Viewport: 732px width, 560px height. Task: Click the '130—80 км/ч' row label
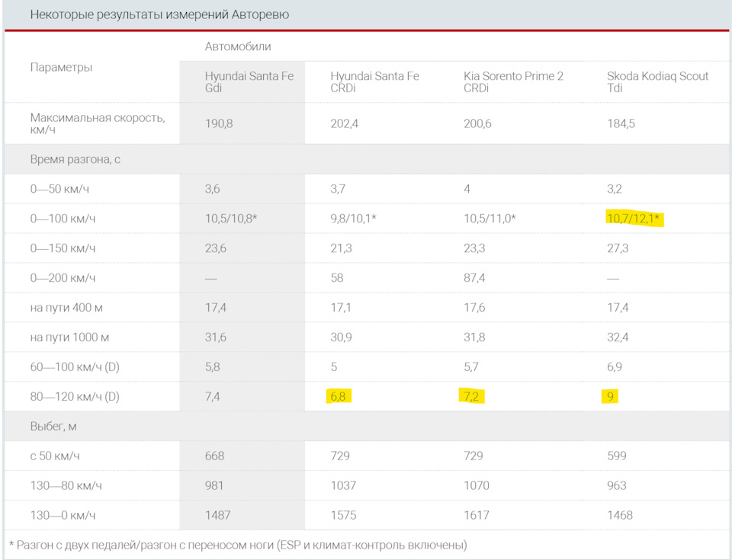coord(66,486)
